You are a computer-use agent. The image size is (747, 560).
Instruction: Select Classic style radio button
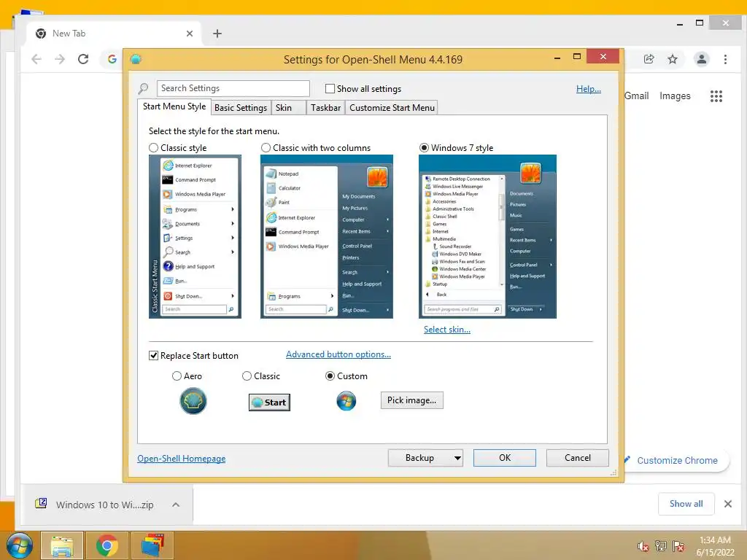153,148
